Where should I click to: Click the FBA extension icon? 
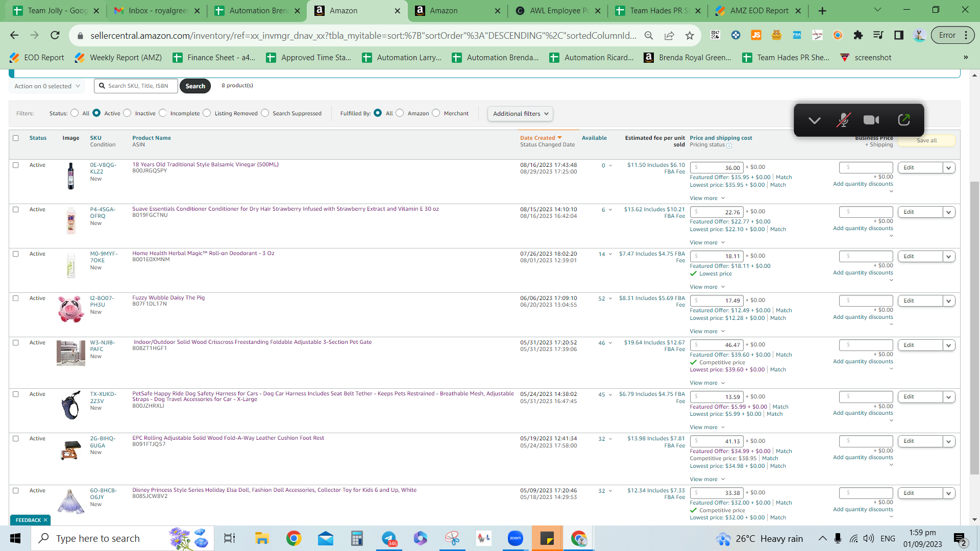click(797, 35)
